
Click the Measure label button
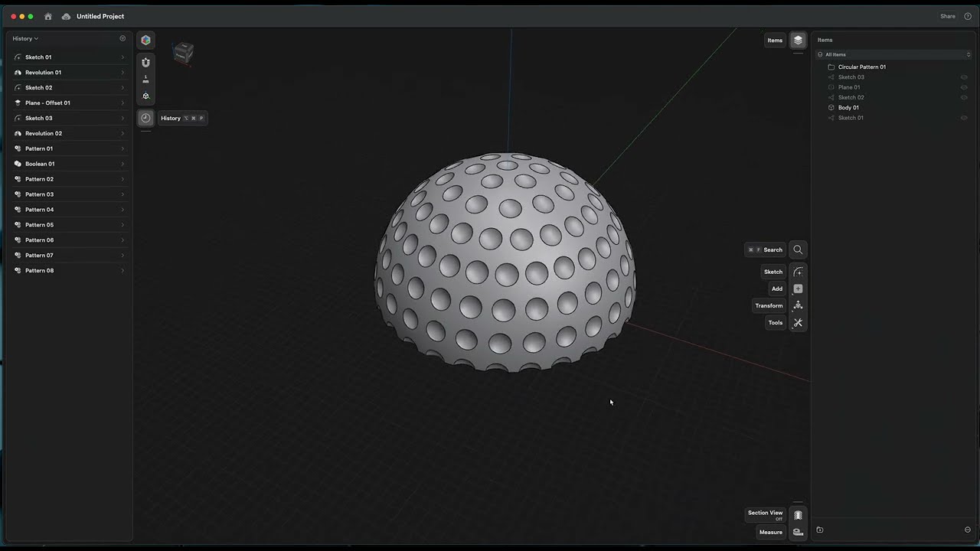coord(771,532)
